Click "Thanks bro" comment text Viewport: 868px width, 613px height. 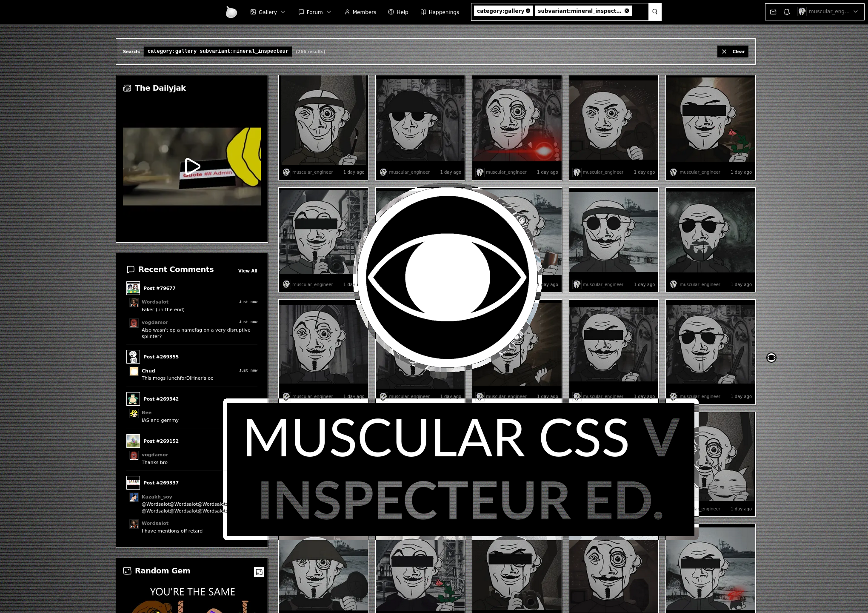[154, 462]
